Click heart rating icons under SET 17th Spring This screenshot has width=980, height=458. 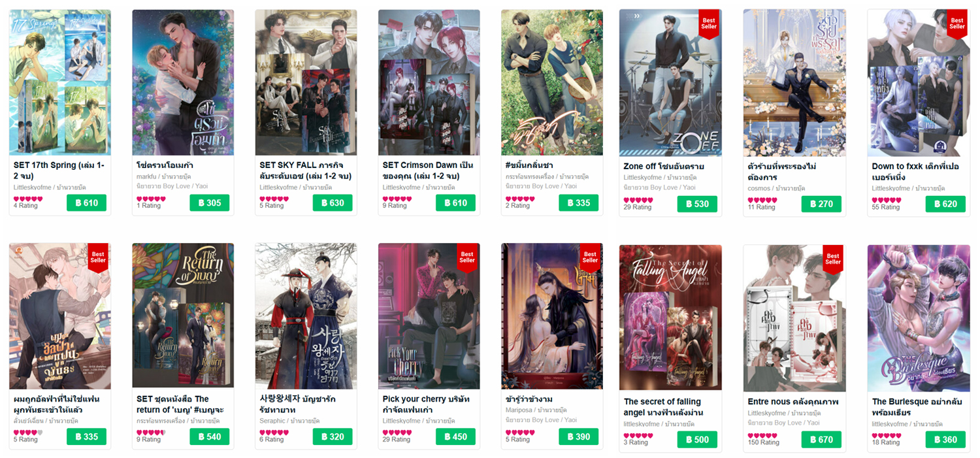click(x=27, y=199)
